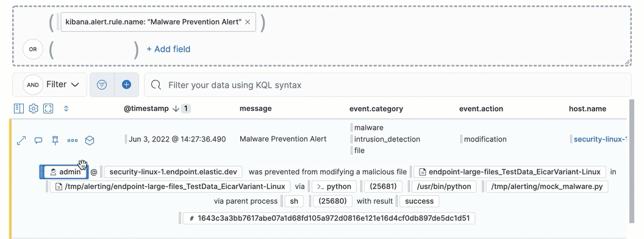Click the OR operator badge
The height and width of the screenshot is (239, 644).
tap(33, 49)
